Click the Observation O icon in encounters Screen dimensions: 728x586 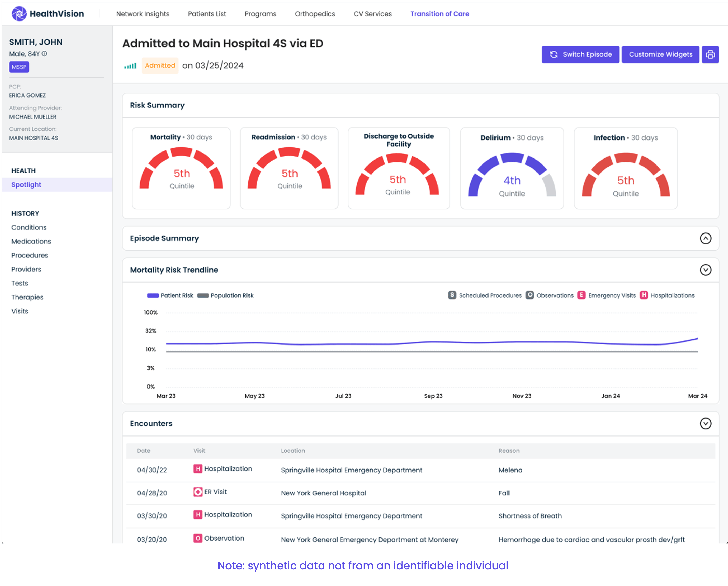click(x=198, y=538)
